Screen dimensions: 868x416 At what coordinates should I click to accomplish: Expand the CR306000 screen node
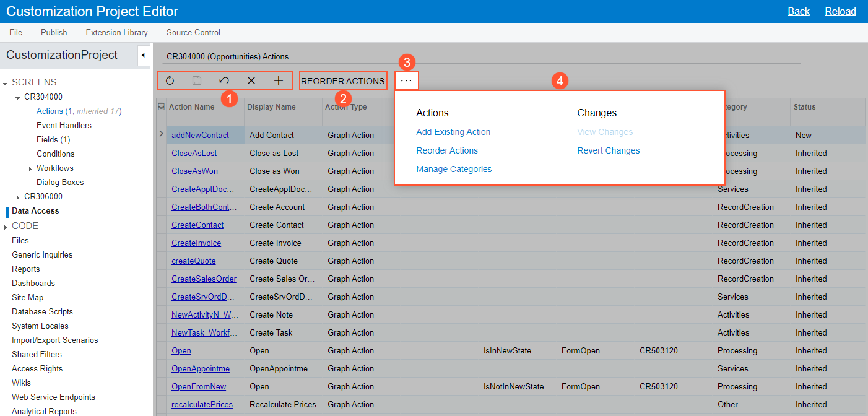pos(18,197)
